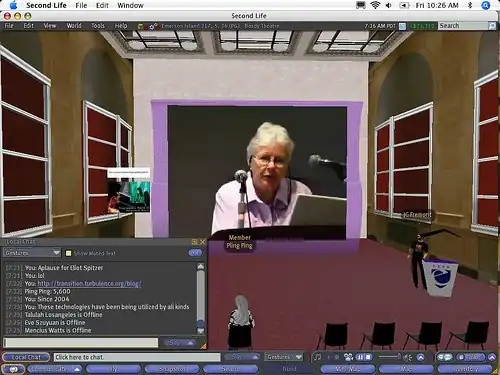Open the Tools menu
500x375 pixels.
point(98,26)
